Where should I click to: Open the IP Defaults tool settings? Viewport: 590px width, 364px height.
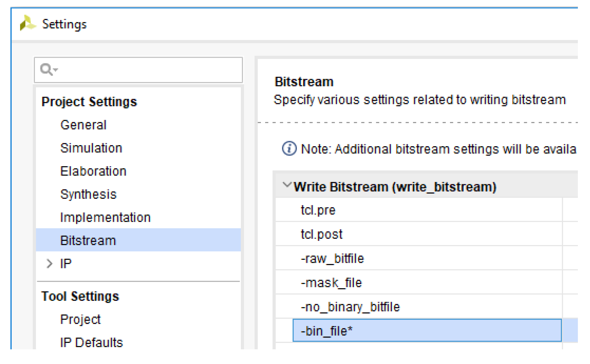click(91, 342)
